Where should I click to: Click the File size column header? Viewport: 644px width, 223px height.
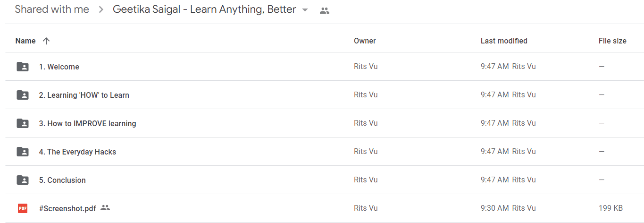[612, 41]
